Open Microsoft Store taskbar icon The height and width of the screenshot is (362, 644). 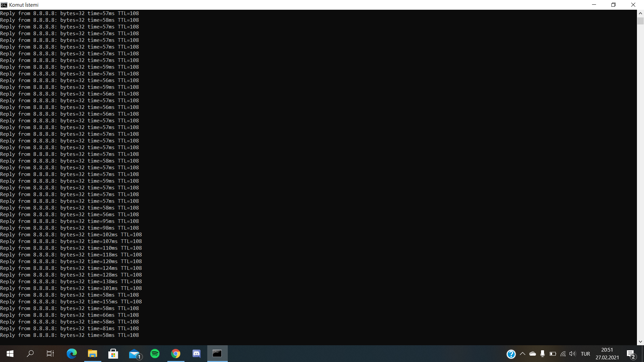point(113,354)
